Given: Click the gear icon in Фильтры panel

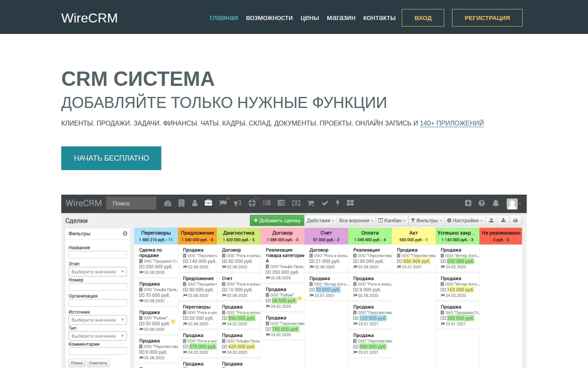Looking at the screenshot, I should point(125,233).
